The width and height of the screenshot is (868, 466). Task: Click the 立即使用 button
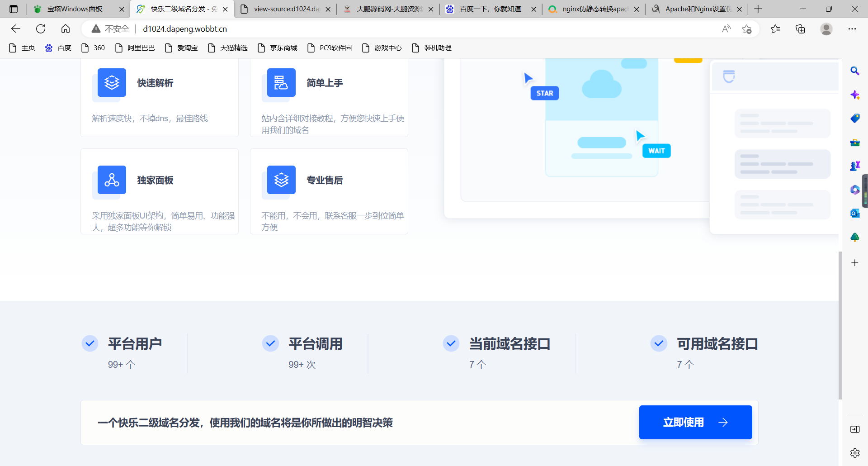[x=695, y=422]
